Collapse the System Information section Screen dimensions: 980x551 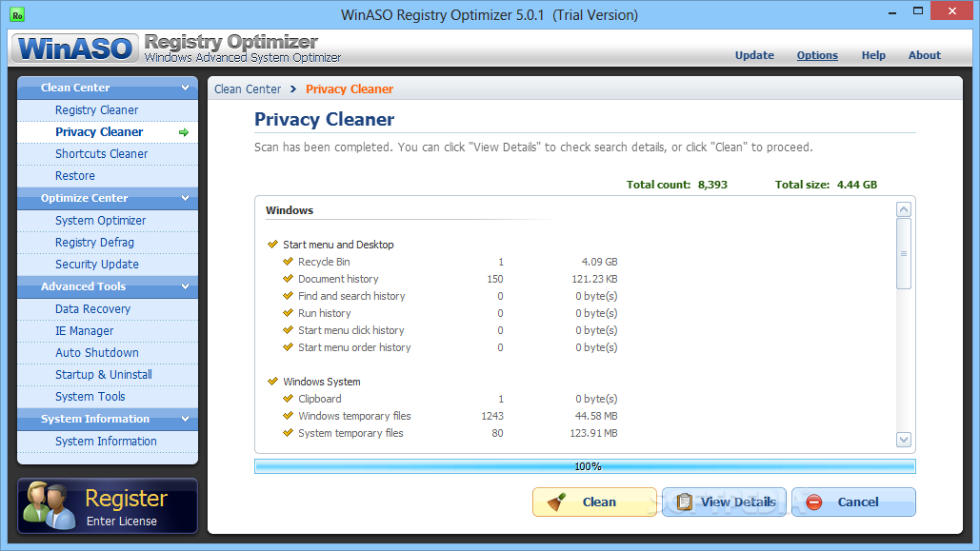point(185,419)
